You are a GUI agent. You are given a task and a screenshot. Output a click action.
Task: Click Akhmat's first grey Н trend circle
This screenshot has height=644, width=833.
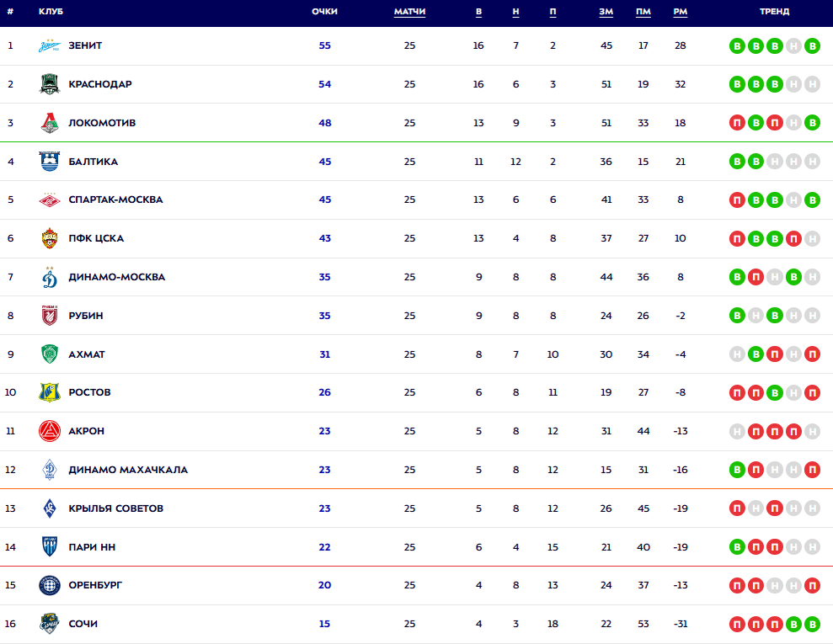pos(737,354)
